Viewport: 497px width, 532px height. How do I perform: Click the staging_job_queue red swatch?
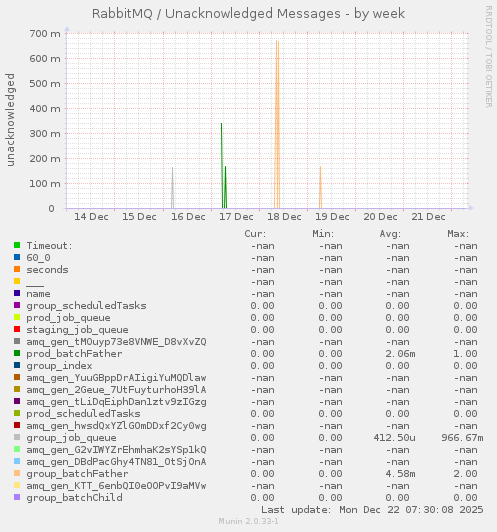tap(17, 329)
